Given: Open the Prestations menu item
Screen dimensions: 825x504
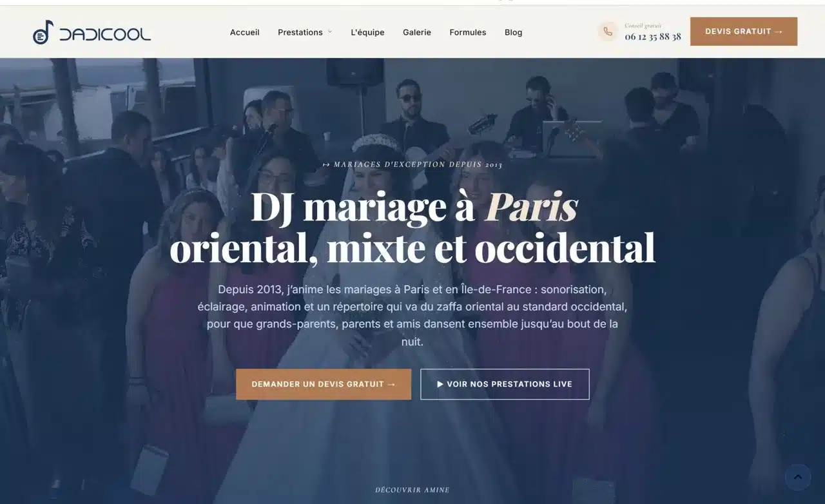Looking at the screenshot, I should click(300, 32).
